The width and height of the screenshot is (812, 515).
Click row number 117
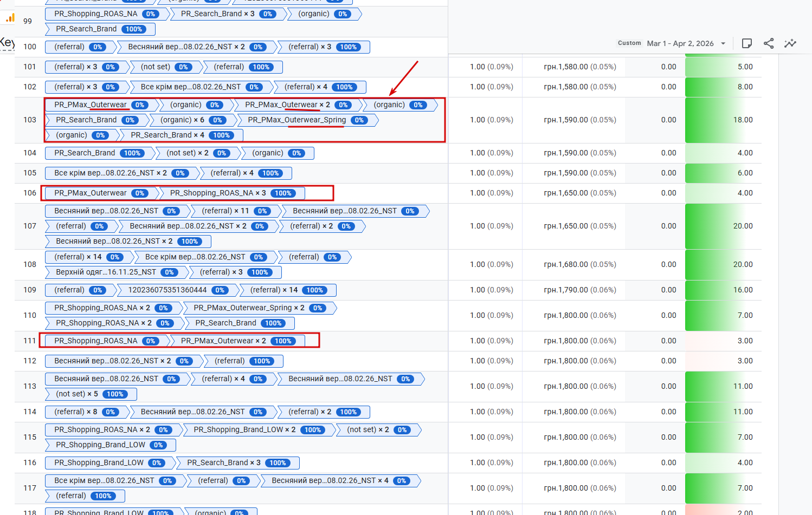tap(30, 488)
